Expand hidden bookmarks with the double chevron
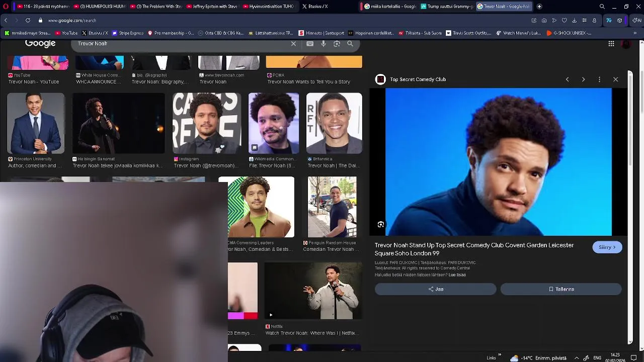Image resolution: width=644 pixels, height=362 pixels. pyautogui.click(x=634, y=33)
